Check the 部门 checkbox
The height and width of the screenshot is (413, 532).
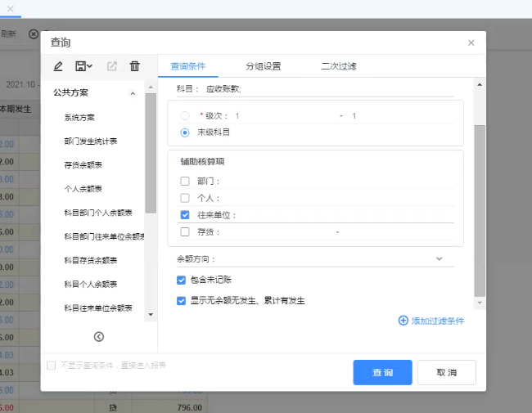pyautogui.click(x=185, y=181)
